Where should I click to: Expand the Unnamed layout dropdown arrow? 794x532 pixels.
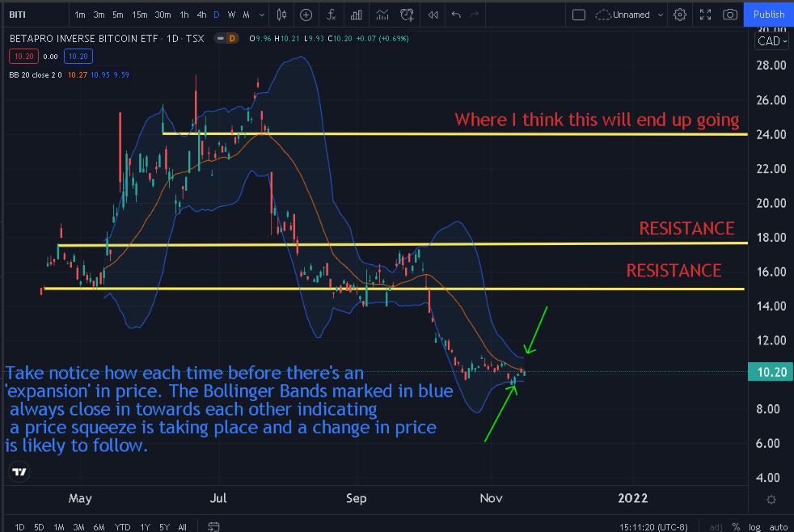tap(661, 15)
